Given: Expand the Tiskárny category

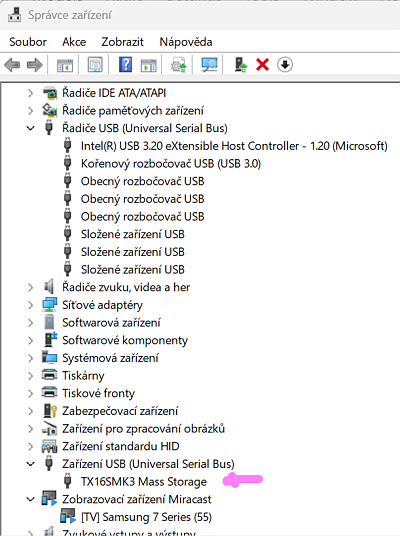Looking at the screenshot, I should coord(30,376).
